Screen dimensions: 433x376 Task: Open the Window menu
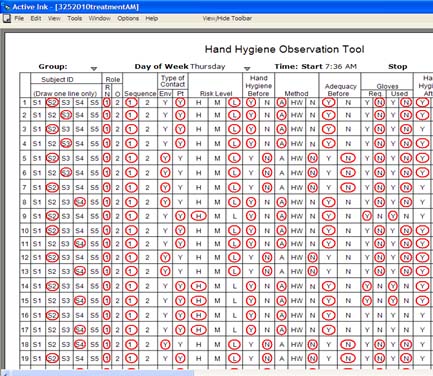coord(99,19)
